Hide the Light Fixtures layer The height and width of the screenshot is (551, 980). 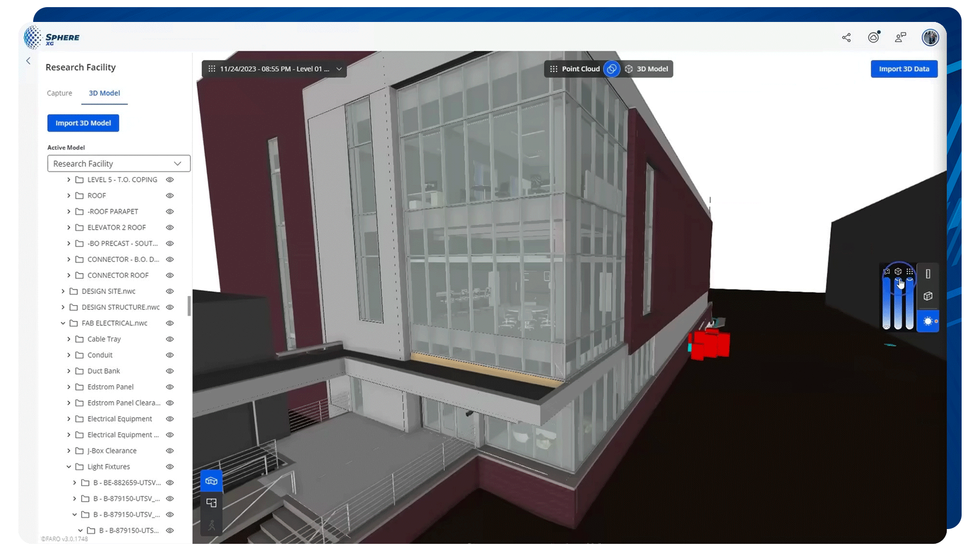tap(170, 467)
